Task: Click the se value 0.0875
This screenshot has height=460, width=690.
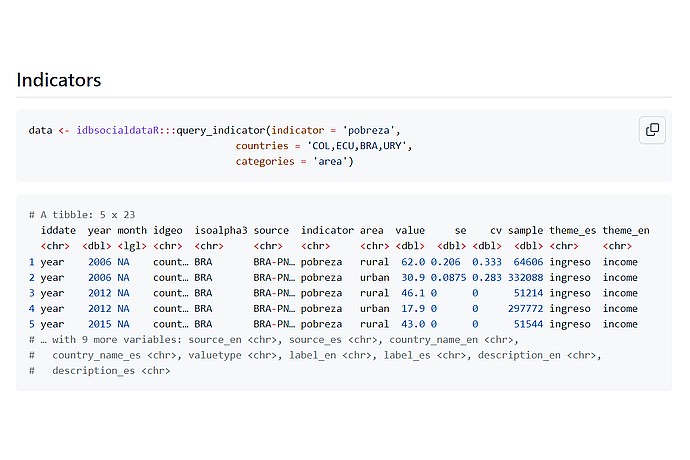Action: tap(448, 277)
